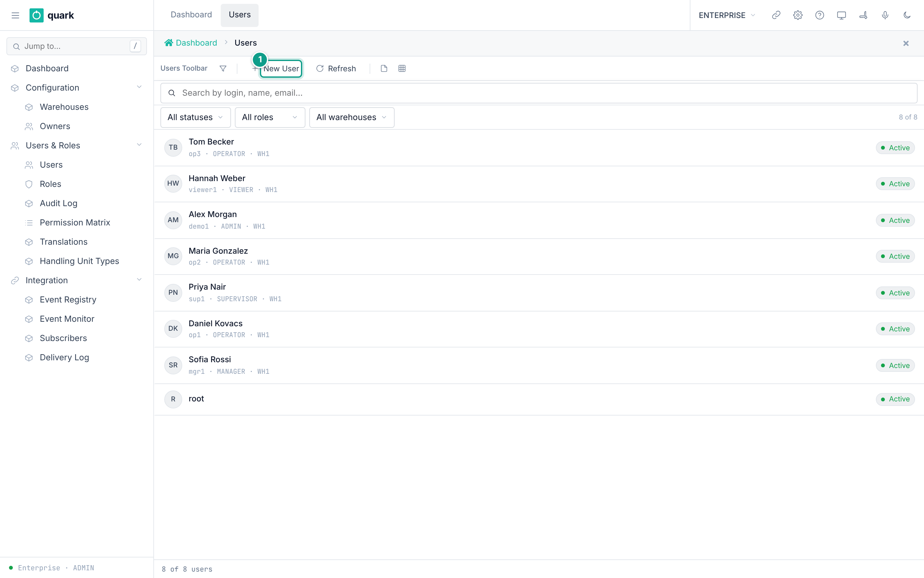Viewport: 924px width, 578px height.
Task: Open the ENTERPRISE tenant dropdown
Action: tap(727, 15)
